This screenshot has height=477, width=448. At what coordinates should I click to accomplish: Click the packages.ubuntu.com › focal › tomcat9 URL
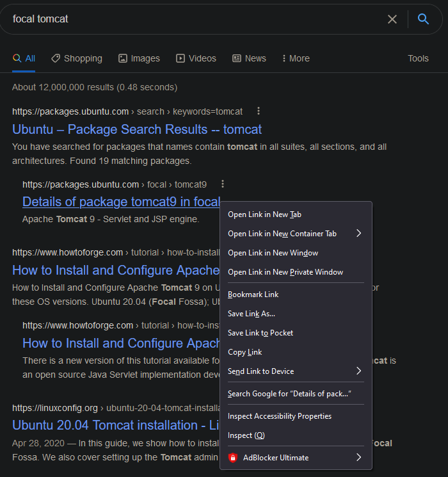point(115,184)
